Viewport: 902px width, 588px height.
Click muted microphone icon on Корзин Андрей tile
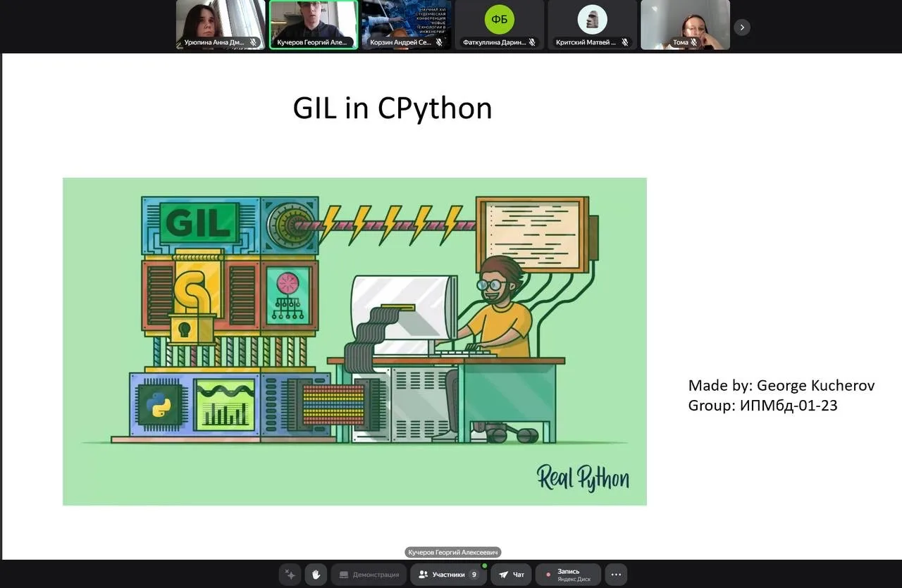tap(439, 42)
